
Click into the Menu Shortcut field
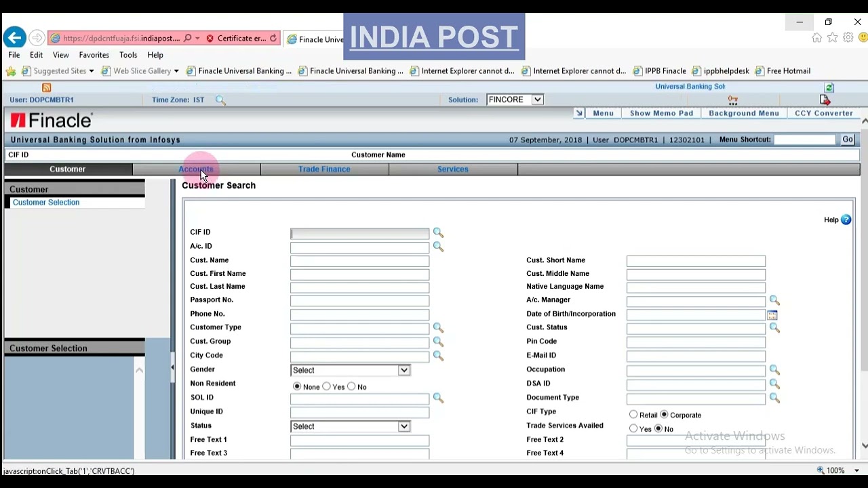coord(805,140)
